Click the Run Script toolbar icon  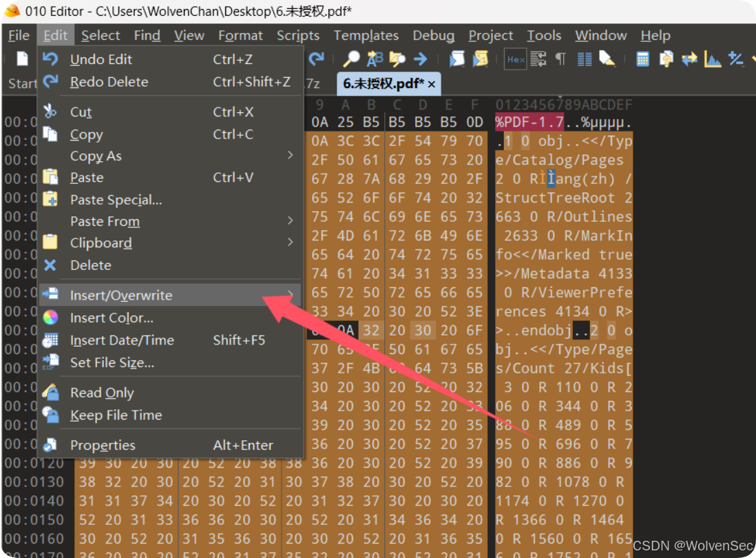(x=456, y=59)
